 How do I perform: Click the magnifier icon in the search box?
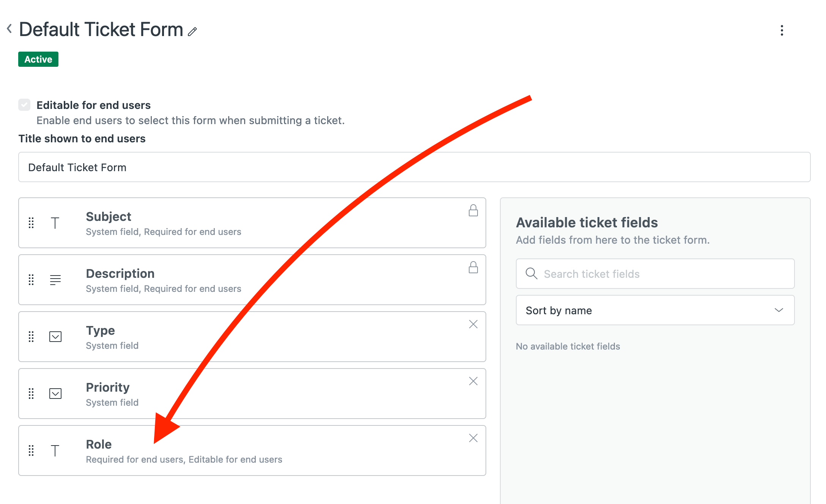pos(531,274)
